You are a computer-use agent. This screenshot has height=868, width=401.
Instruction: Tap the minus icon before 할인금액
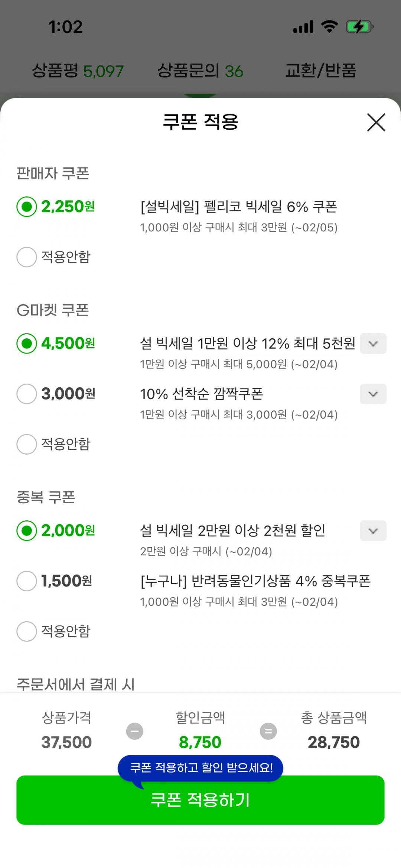point(135,731)
